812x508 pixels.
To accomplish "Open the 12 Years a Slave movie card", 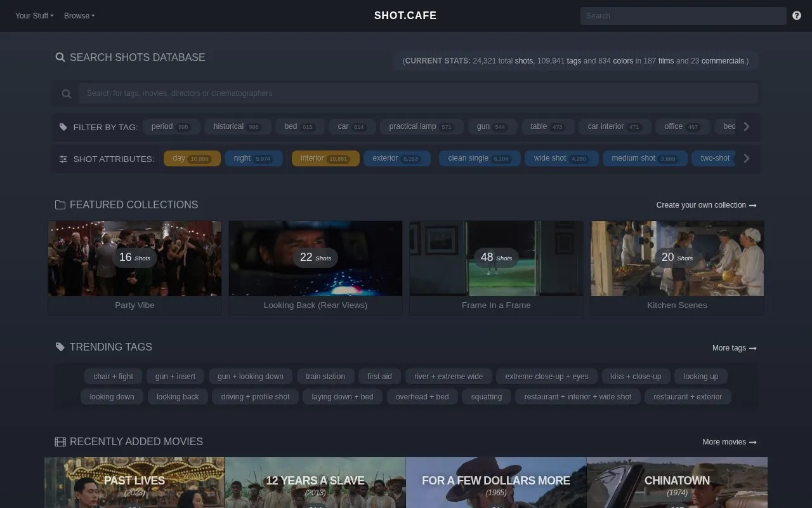I will click(315, 483).
